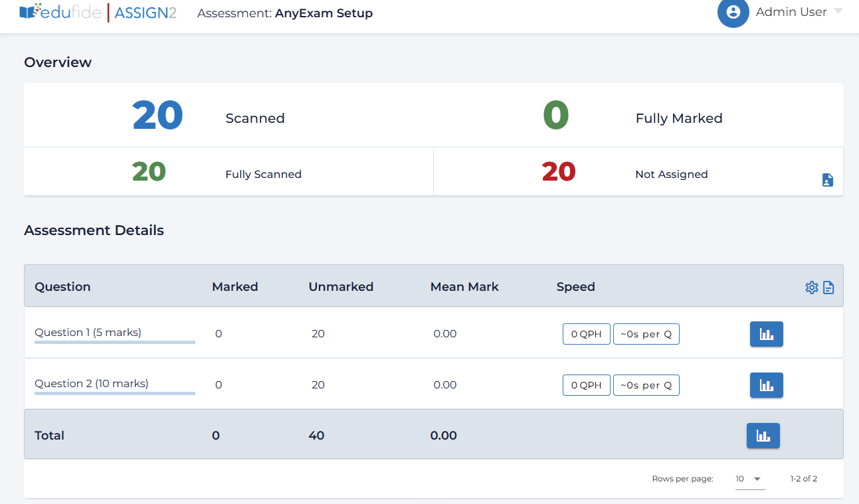Toggle the ~0s per Q display for Question 2

point(646,385)
